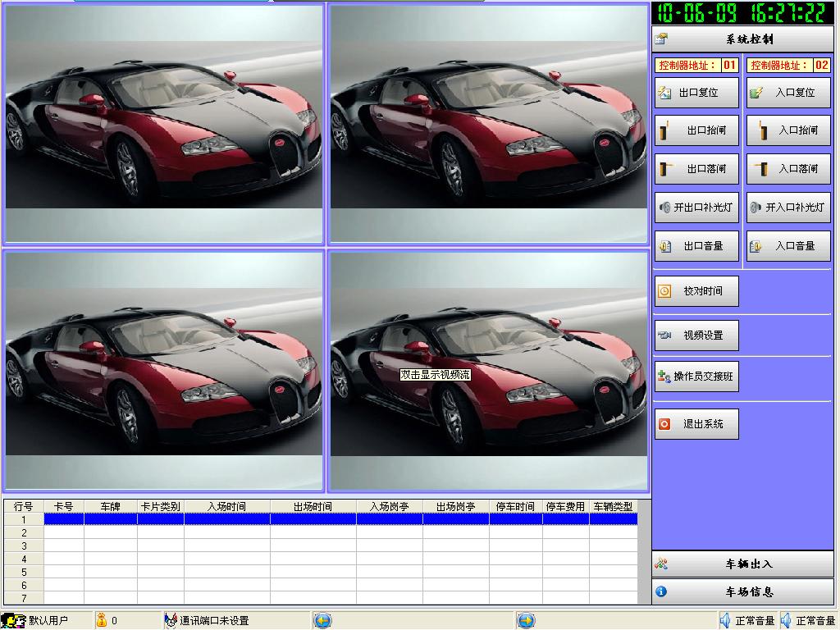Click the 行号 column header
The image size is (840, 630).
pos(24,506)
